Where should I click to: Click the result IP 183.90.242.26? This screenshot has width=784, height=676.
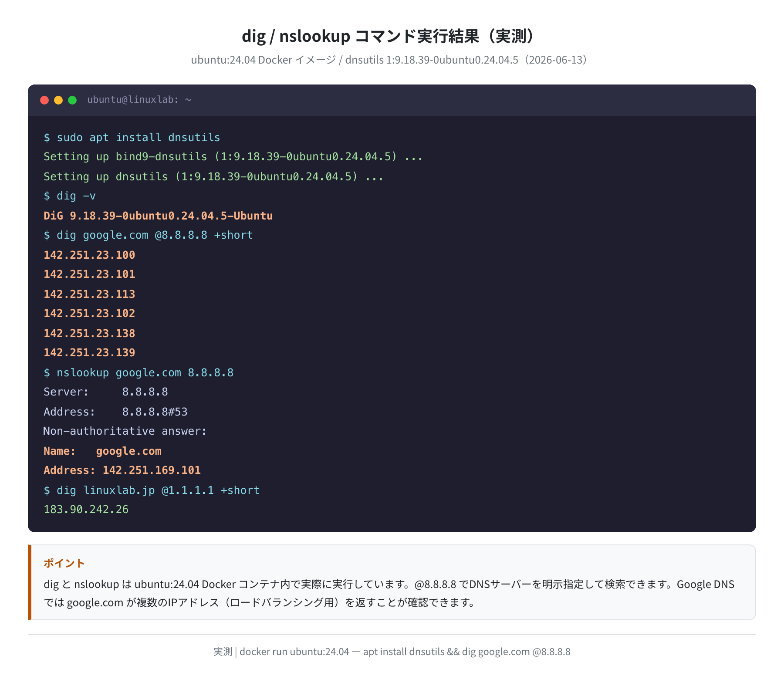(x=86, y=510)
